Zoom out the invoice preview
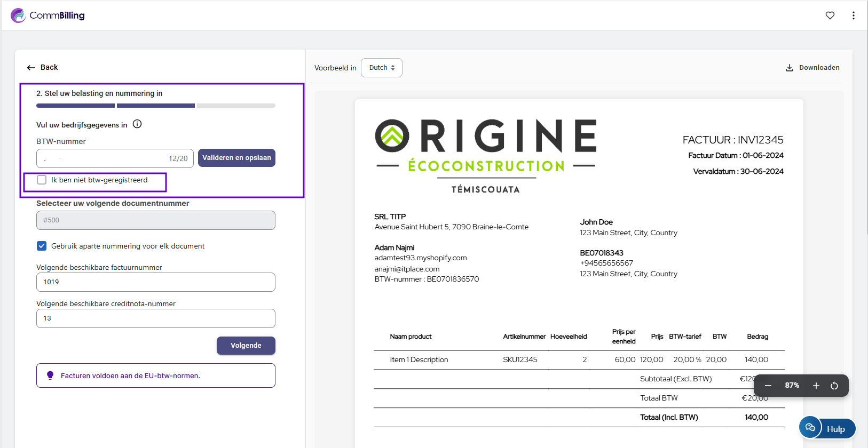The width and height of the screenshot is (868, 448). pos(768,386)
